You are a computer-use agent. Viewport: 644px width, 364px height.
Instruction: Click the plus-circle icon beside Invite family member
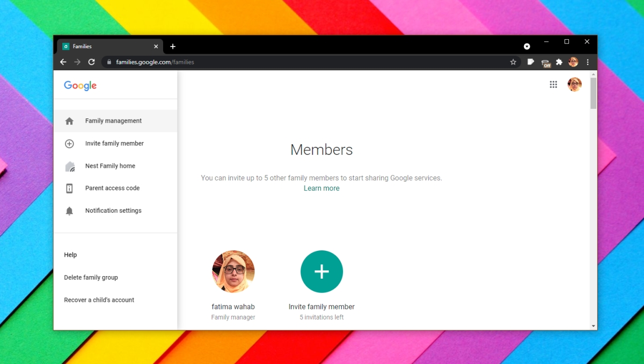click(x=69, y=144)
